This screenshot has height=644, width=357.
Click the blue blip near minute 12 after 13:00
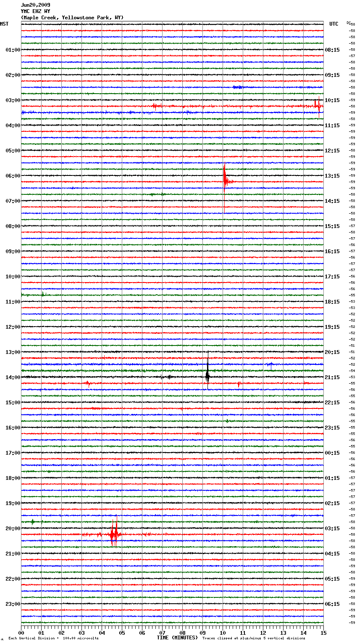click(x=270, y=364)
